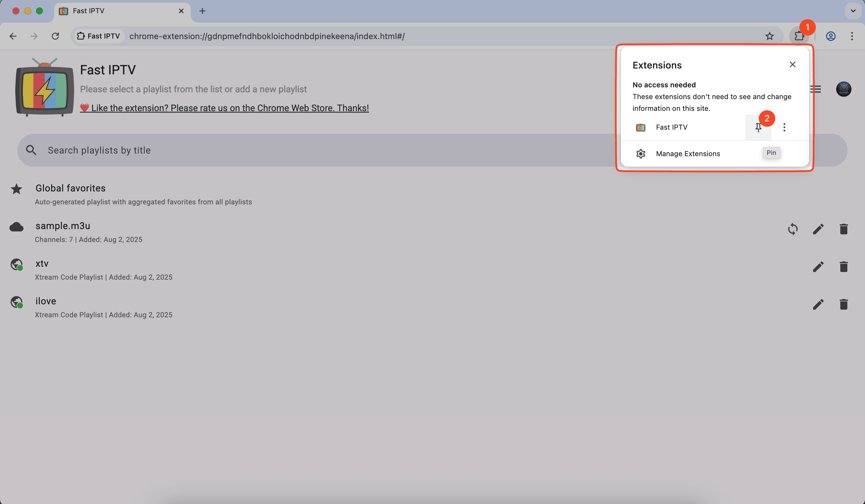The image size is (865, 504).
Task: Click the 'Please select a playlist' subtitle
Action: tap(193, 89)
